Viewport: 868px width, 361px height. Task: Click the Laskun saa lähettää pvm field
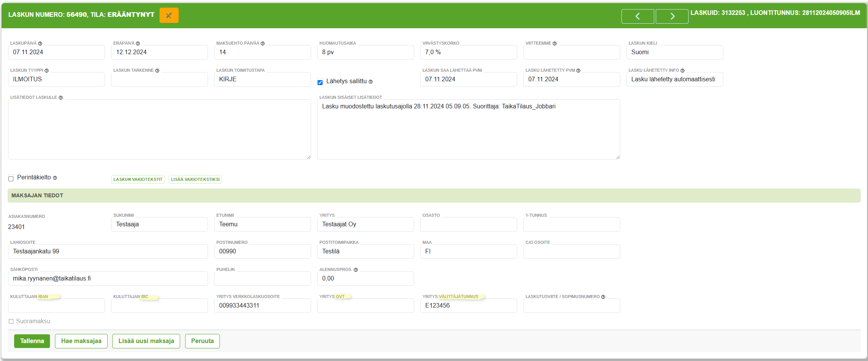[x=469, y=79]
